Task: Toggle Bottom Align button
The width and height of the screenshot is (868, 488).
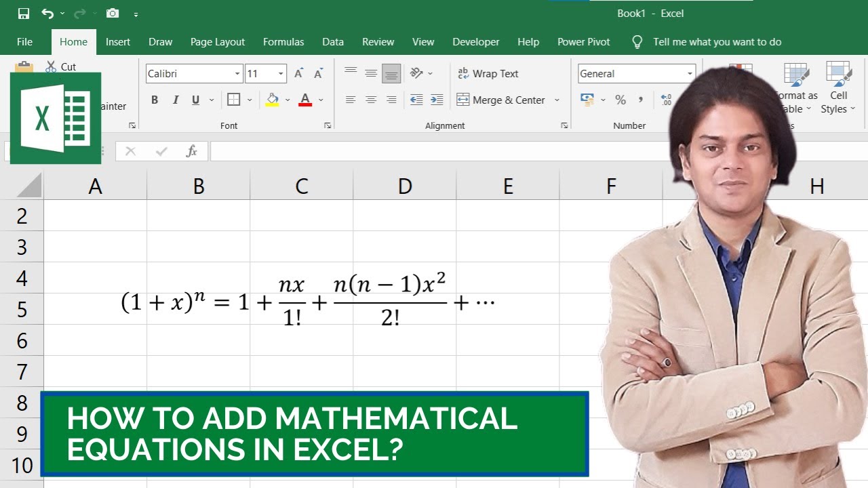Action: coord(391,73)
